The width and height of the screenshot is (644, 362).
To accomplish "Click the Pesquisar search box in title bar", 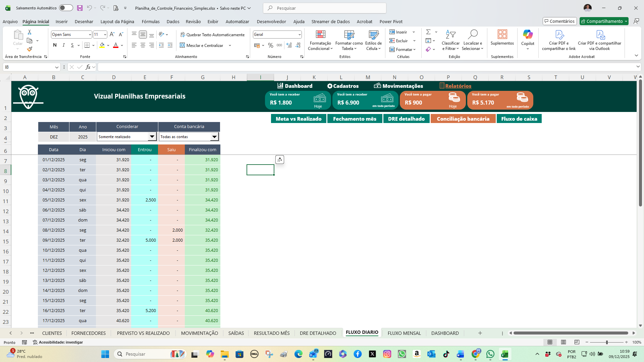I will pyautogui.click(x=325, y=8).
